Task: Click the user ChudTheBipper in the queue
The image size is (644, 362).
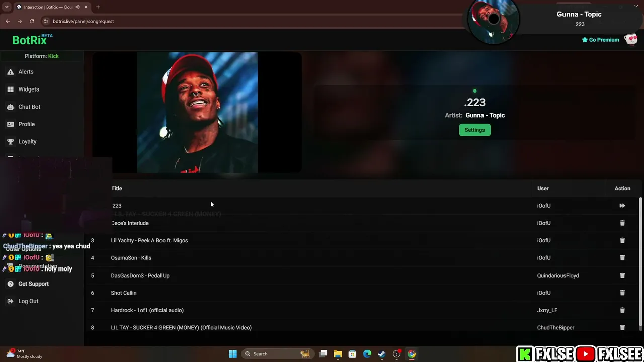Action: click(555, 328)
